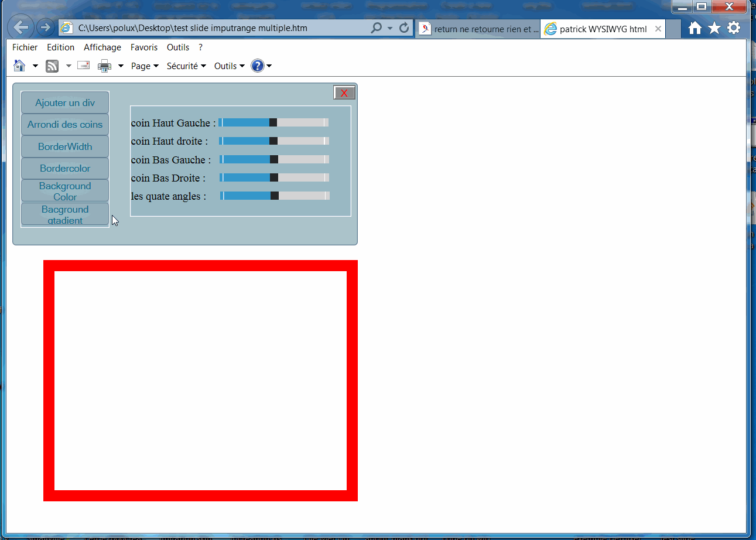Click the blue Help question mark icon
This screenshot has height=540, width=756.
(257, 66)
